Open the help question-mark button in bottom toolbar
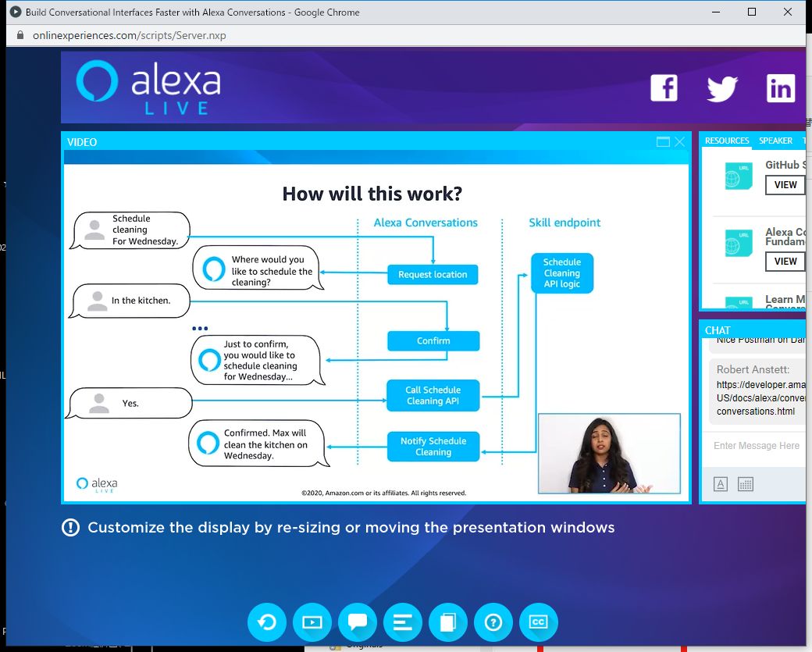 tap(493, 622)
